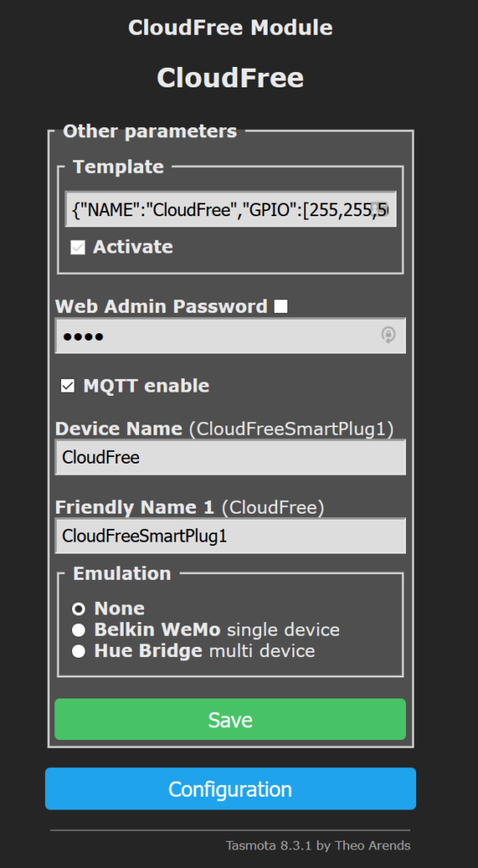Click the Friendly Name 1 input field

231,536
